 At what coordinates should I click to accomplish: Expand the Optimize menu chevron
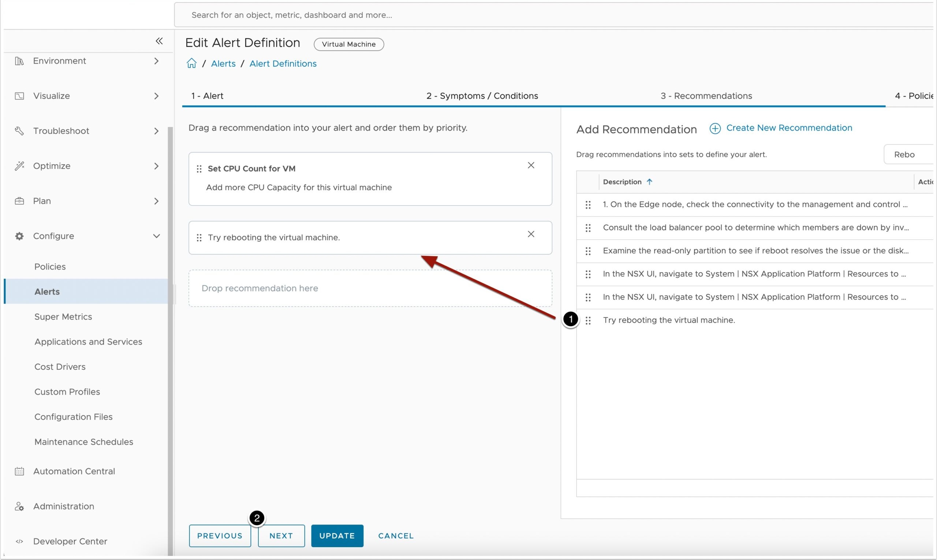156,166
